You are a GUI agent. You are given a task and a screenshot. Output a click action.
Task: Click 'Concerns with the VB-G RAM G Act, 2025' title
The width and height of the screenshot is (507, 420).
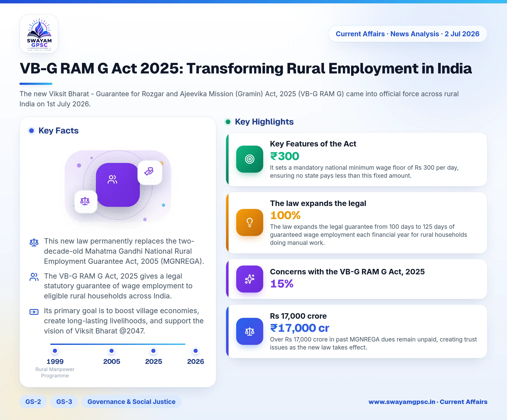tap(347, 272)
